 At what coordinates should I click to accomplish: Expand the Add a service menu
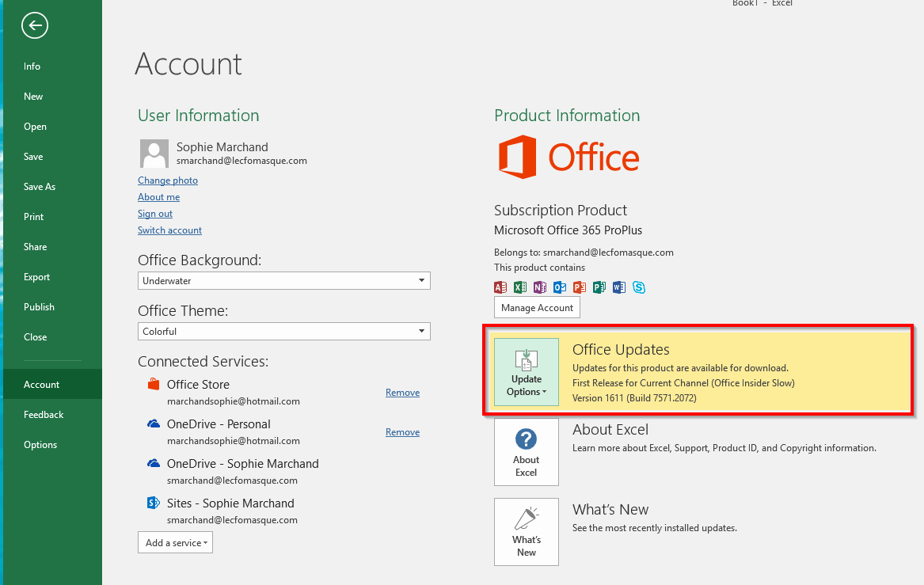pyautogui.click(x=175, y=542)
